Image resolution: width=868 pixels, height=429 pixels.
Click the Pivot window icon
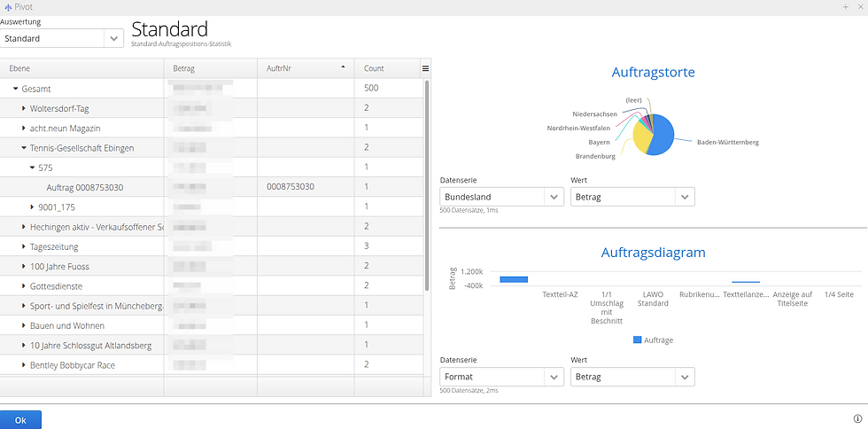pyautogui.click(x=8, y=6)
